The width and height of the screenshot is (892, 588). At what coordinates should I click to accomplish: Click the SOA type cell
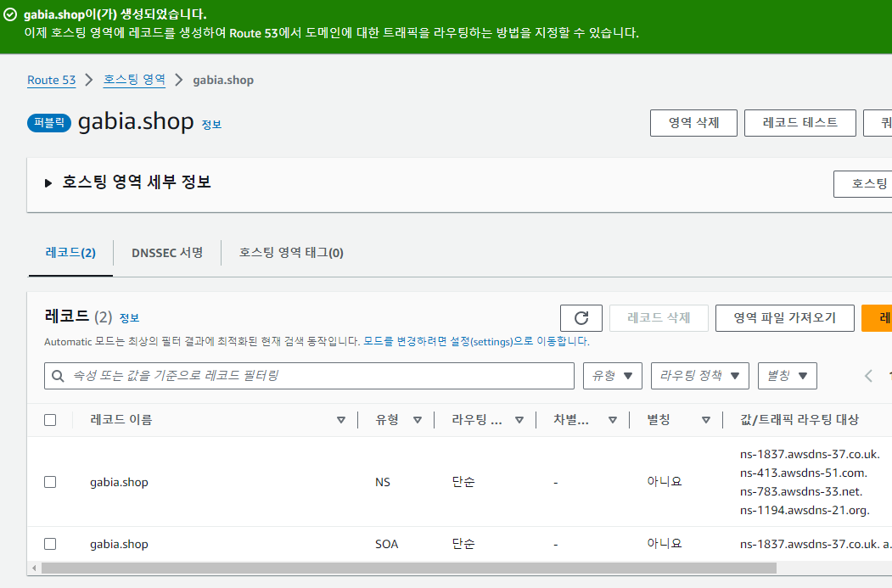[x=387, y=544]
